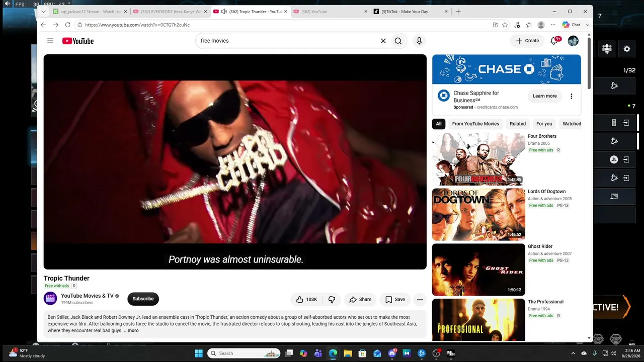Click the Four Brothers thumbnail
The height and width of the screenshot is (362, 644).
[478, 159]
